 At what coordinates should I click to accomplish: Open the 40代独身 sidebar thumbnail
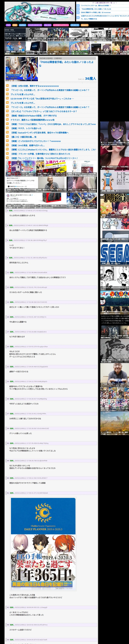[x=115, y=375]
